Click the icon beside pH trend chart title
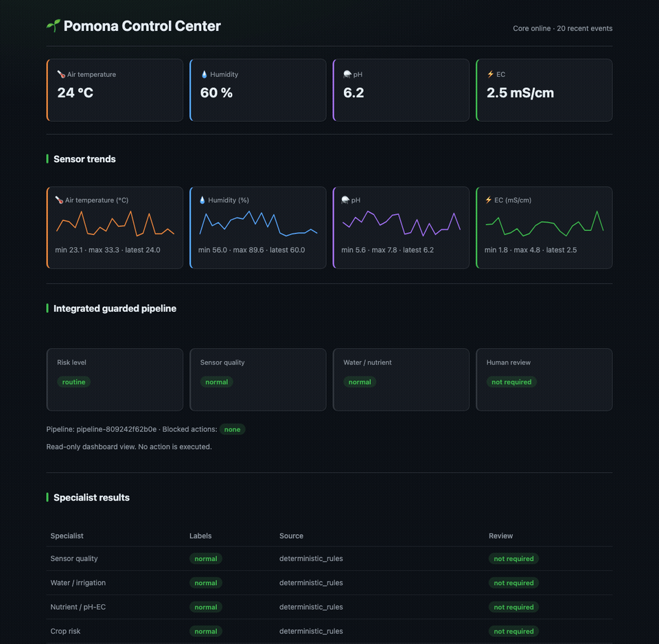 pos(345,200)
